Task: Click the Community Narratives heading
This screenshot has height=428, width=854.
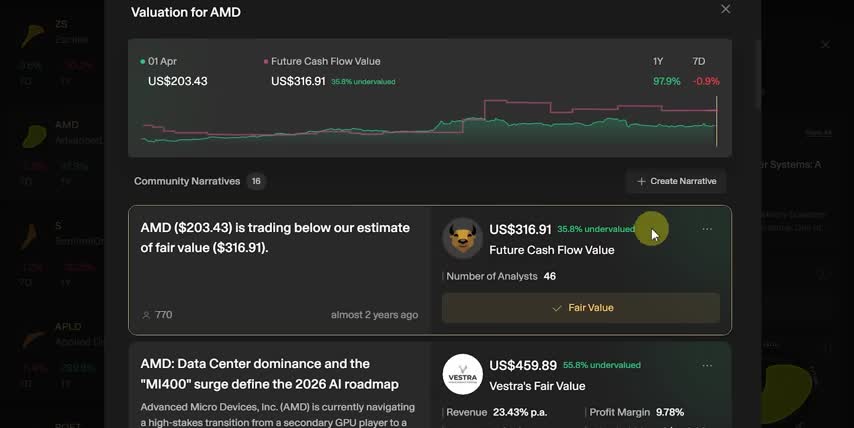Action: 187,181
